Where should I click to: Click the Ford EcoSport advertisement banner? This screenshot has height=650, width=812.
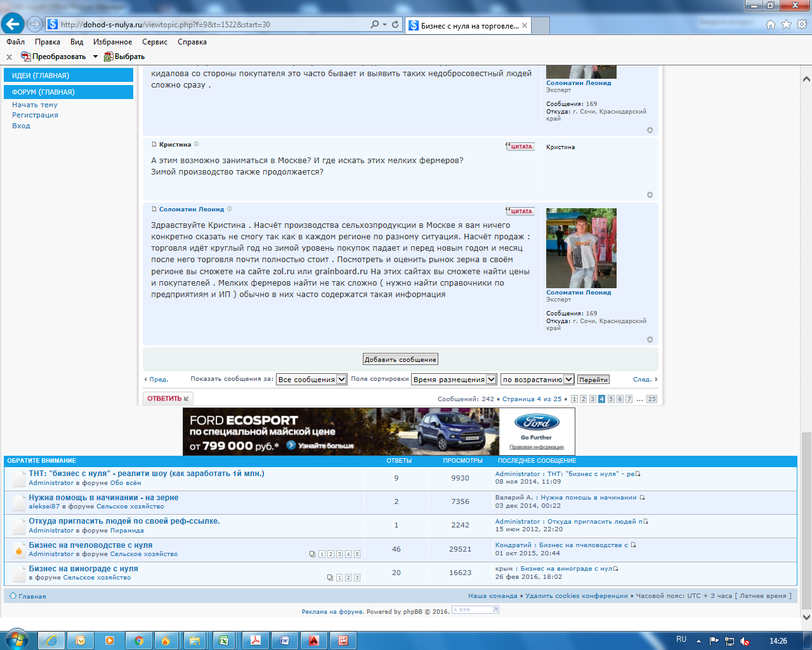[379, 432]
